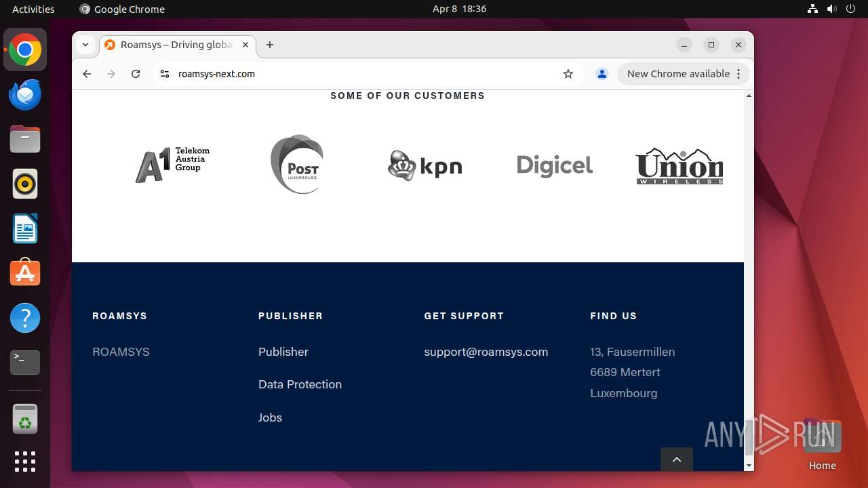Image resolution: width=868 pixels, height=488 pixels.
Task: Open the Data Protection link
Action: 300,384
